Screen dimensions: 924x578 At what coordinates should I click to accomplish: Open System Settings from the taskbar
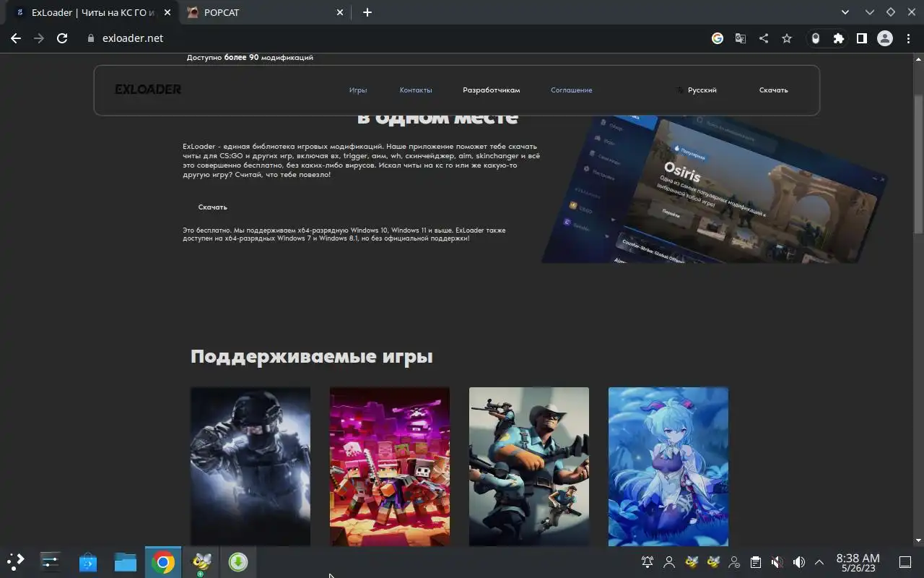[x=51, y=561]
